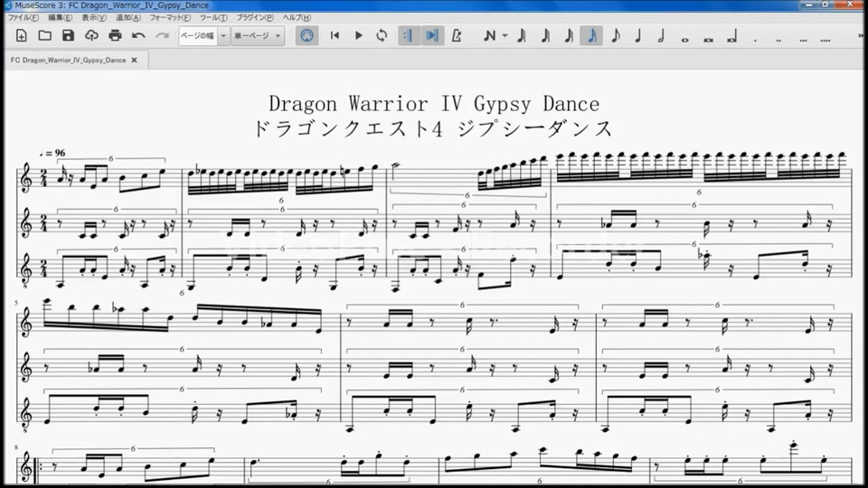This screenshot has width=868, height=488.
Task: Upload the score online via the cloud icon
Action: pyautogui.click(x=91, y=36)
